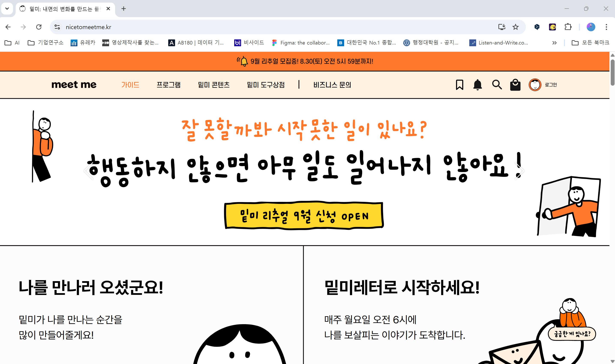Open the 기업연구소 bookmarks folder

coord(45,43)
